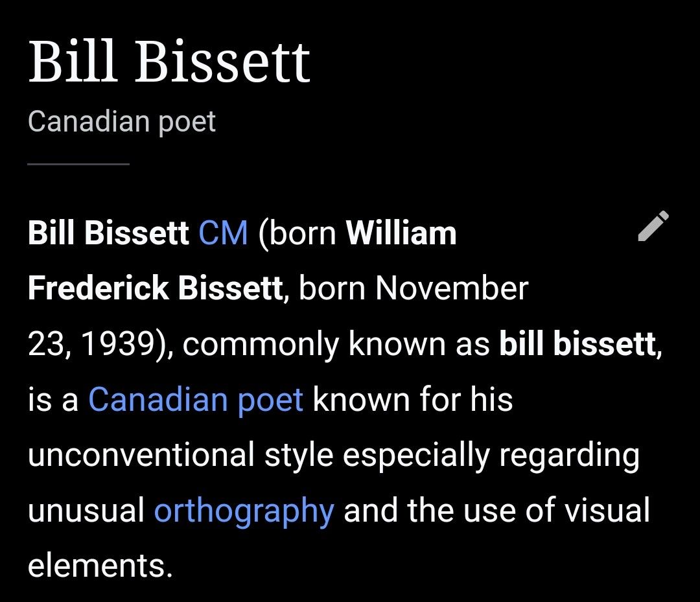Tap the word November
The height and width of the screenshot is (602, 700).
[x=452, y=288]
